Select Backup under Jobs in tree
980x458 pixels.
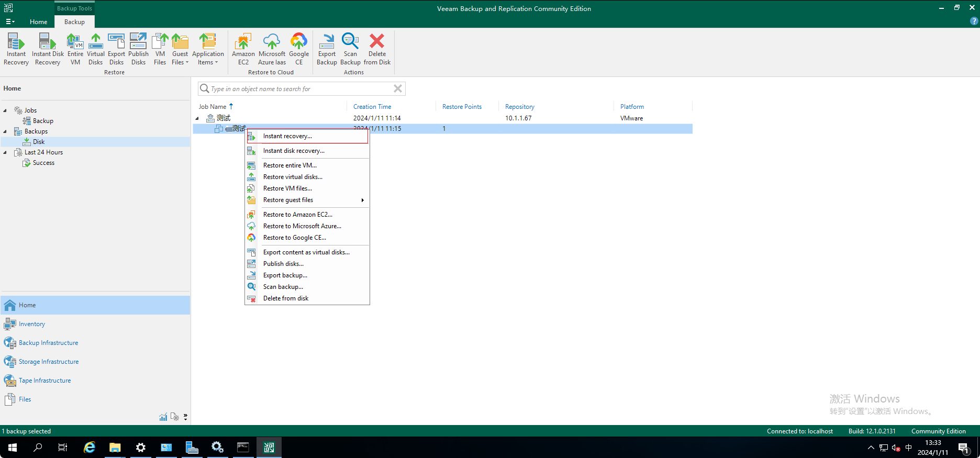[43, 121]
